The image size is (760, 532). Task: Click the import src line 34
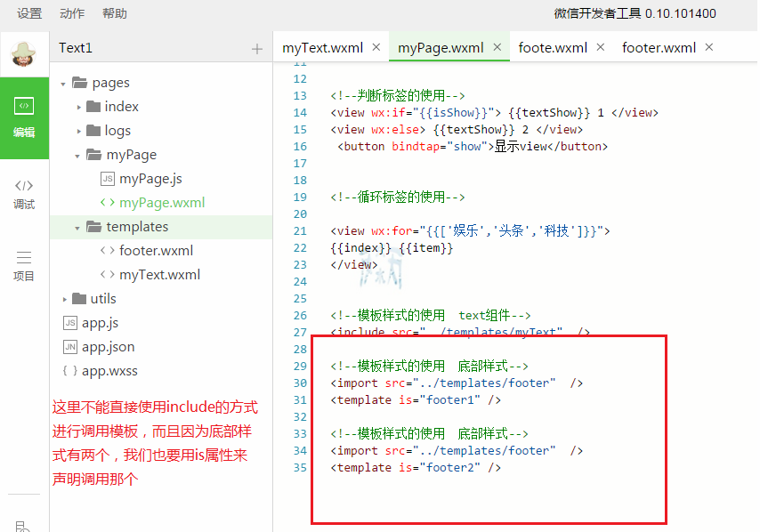coord(457,451)
